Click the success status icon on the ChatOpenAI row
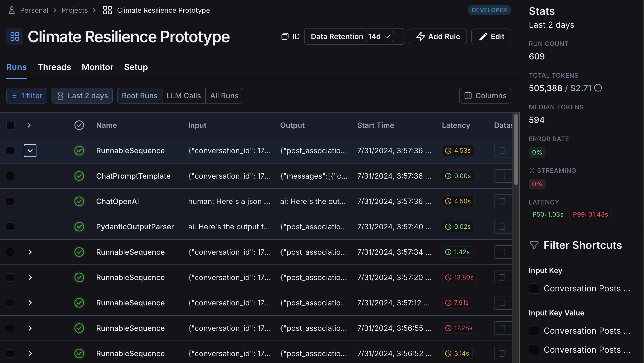Screen dimensions: 644x363 coord(79,201)
